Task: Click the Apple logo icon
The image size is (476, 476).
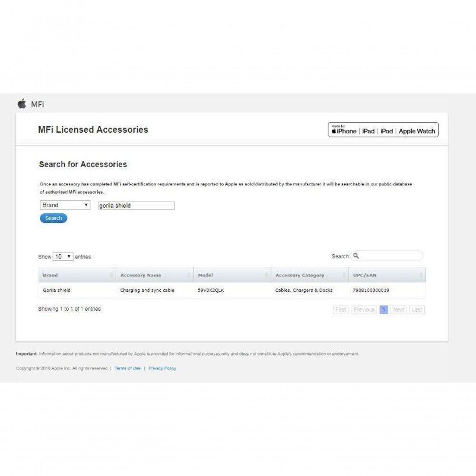Action: 21,104
